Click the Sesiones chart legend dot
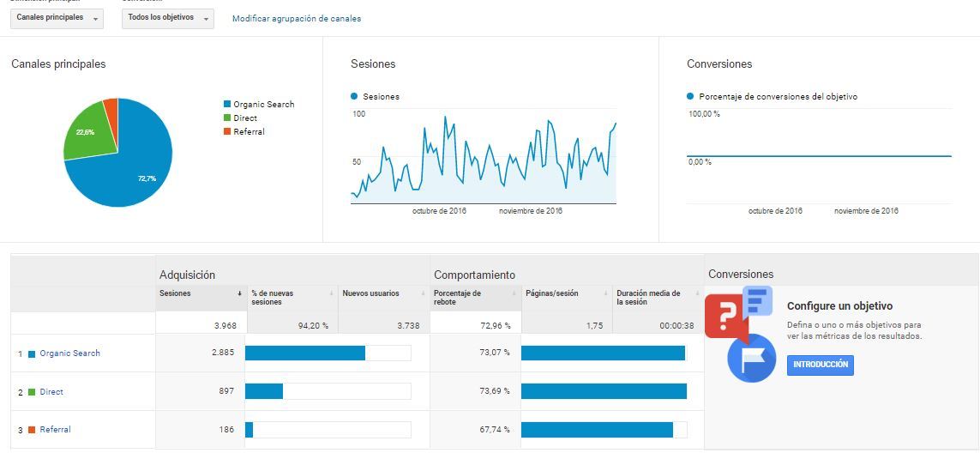The image size is (980, 453). click(x=354, y=96)
